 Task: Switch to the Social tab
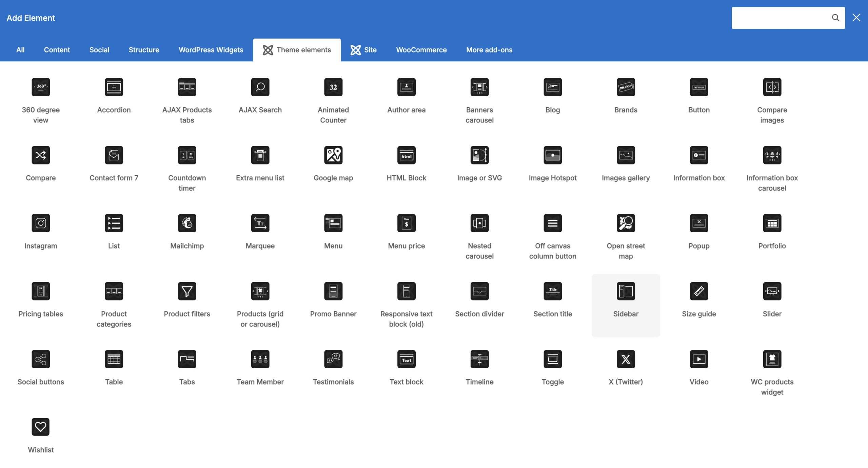click(99, 50)
